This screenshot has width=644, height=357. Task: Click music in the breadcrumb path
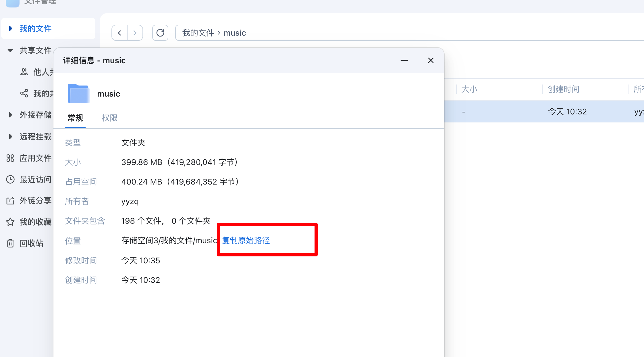234,33
